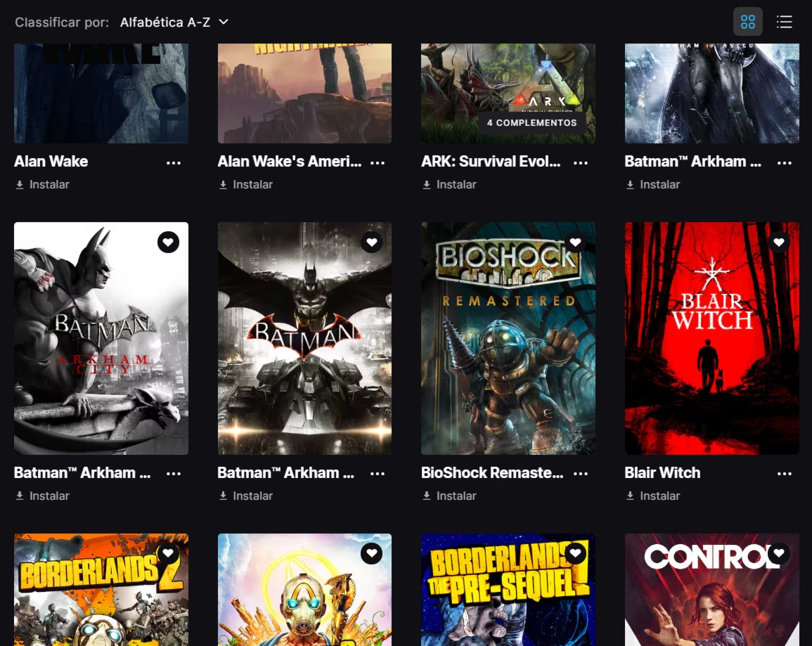Click the "ARK: Survival Evol..." title text

click(491, 162)
